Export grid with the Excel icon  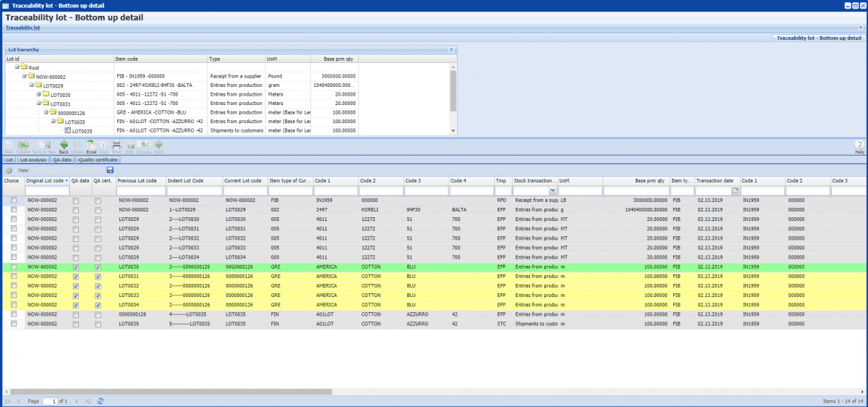tap(91, 147)
